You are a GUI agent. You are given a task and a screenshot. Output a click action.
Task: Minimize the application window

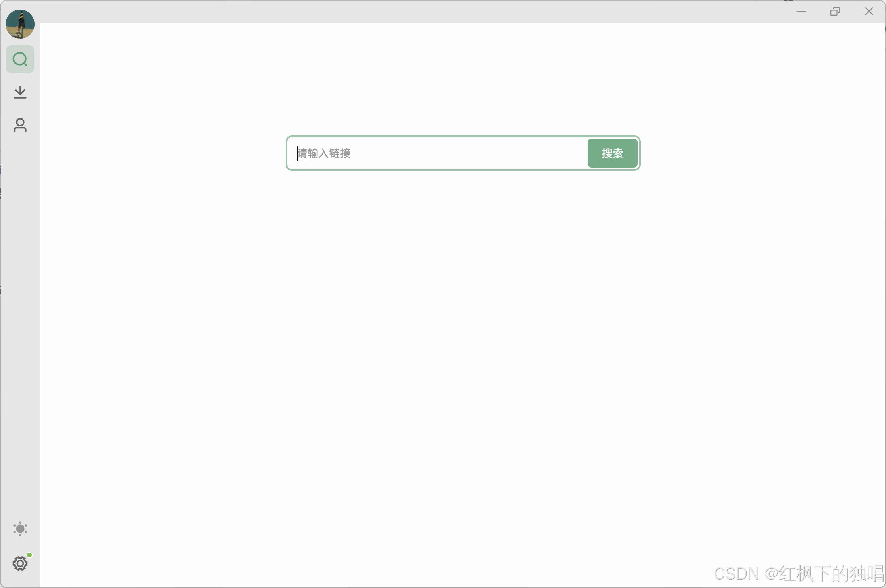pos(801,12)
